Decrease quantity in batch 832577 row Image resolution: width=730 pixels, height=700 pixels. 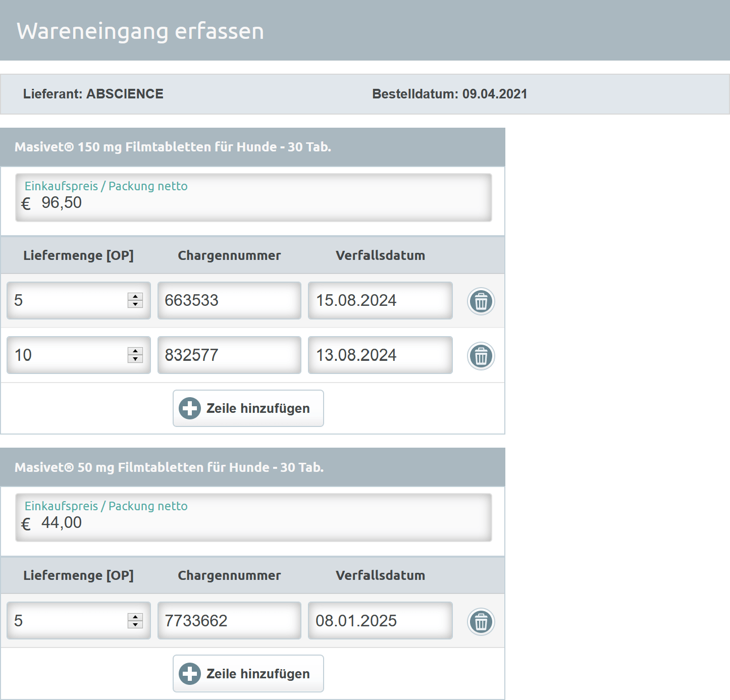(x=135, y=359)
